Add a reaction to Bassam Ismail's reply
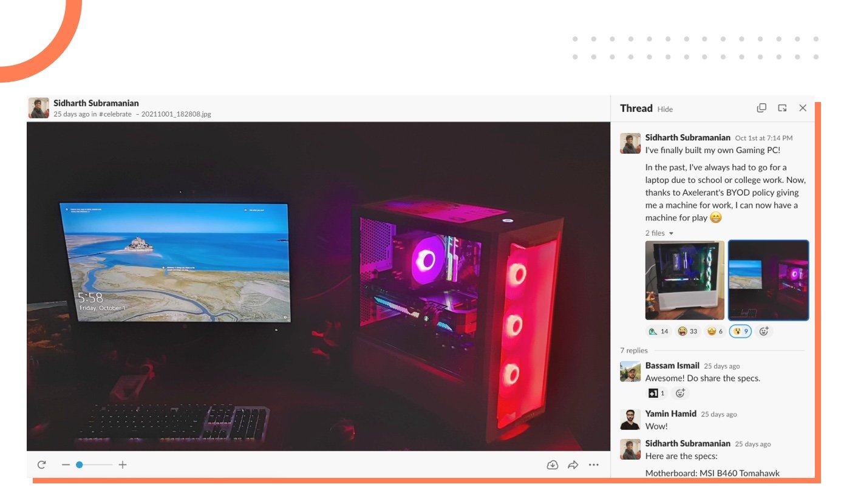The width and height of the screenshot is (841, 504). (x=680, y=393)
